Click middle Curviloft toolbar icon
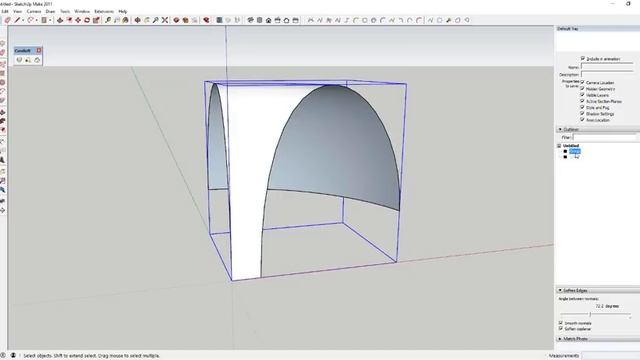Viewport: 640px width, 360px height. pyautogui.click(x=28, y=60)
